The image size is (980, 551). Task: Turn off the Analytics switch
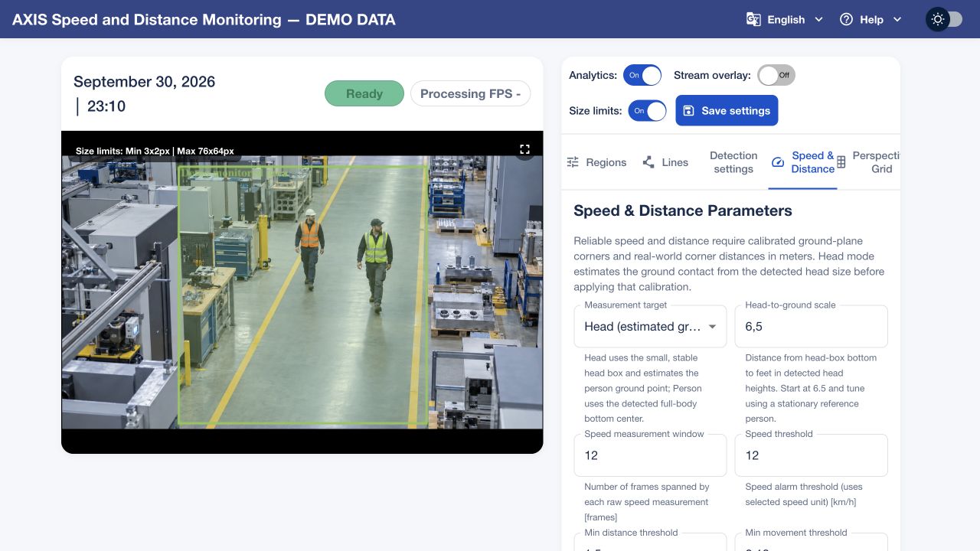[642, 75]
